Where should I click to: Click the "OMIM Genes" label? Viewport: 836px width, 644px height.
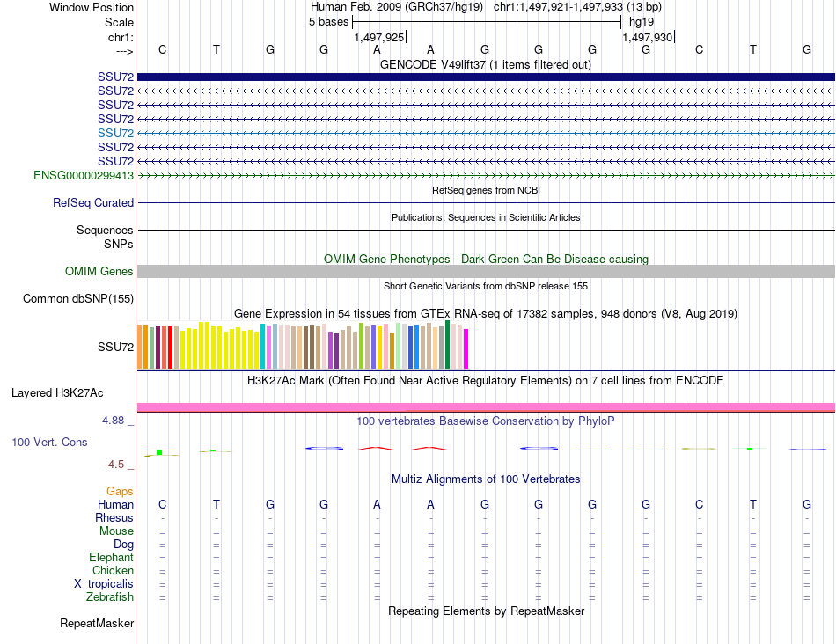[x=99, y=271]
